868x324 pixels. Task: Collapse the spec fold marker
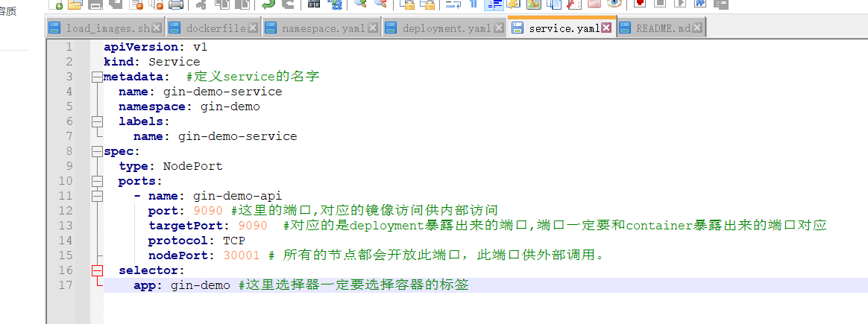click(x=98, y=151)
